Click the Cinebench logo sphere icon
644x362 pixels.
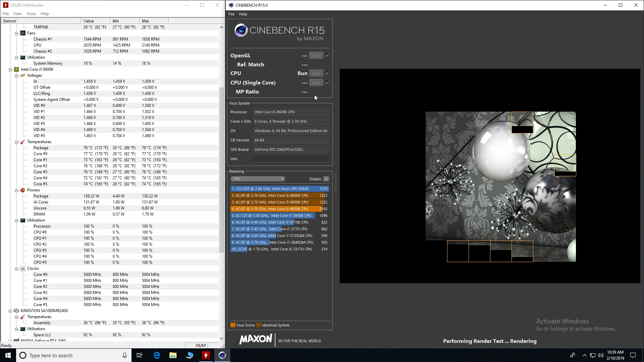[241, 31]
